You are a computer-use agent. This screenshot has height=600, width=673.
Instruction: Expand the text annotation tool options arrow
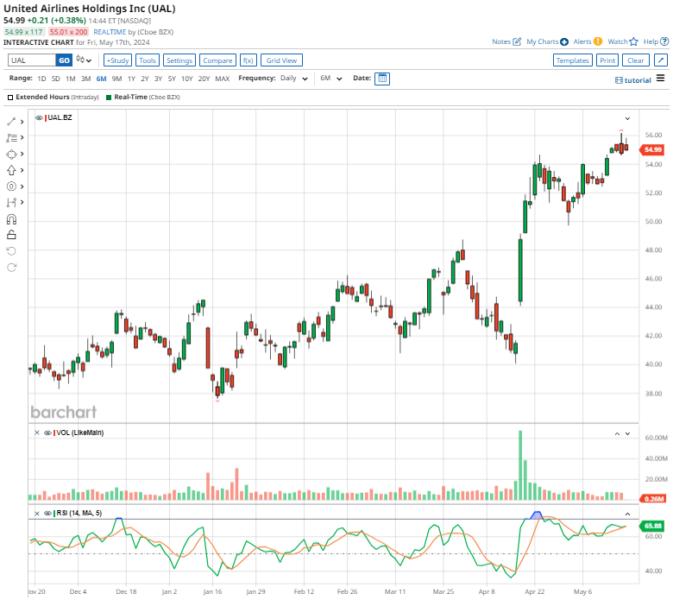tap(22, 138)
